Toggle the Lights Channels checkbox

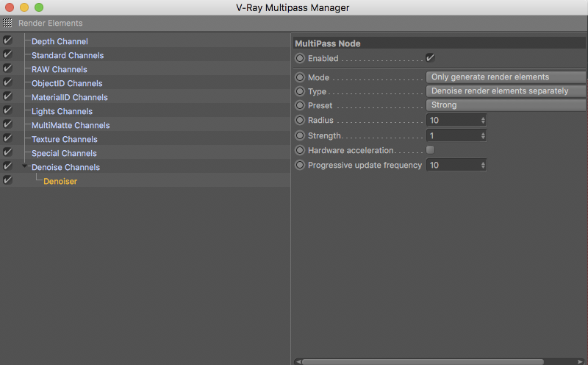coord(7,110)
